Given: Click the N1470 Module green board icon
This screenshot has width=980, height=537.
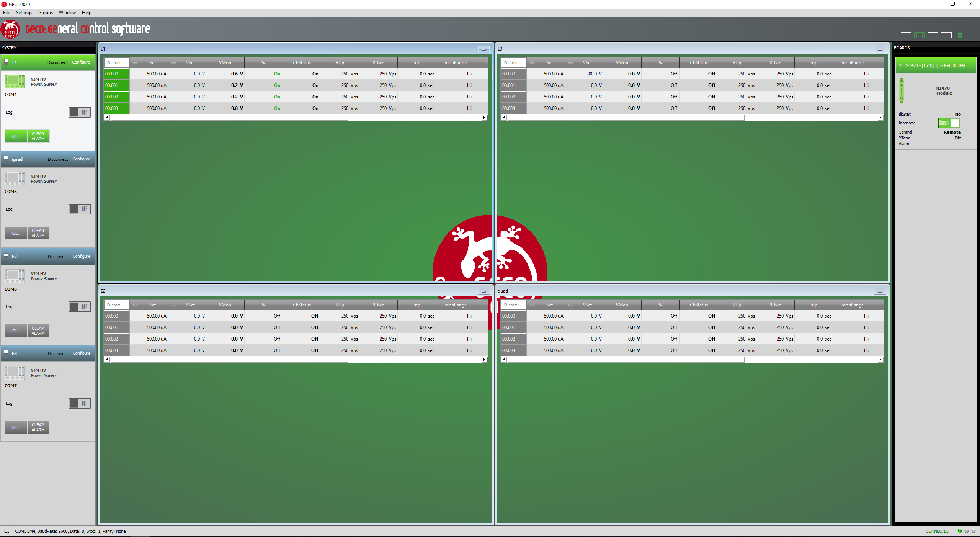Looking at the screenshot, I should [902, 90].
